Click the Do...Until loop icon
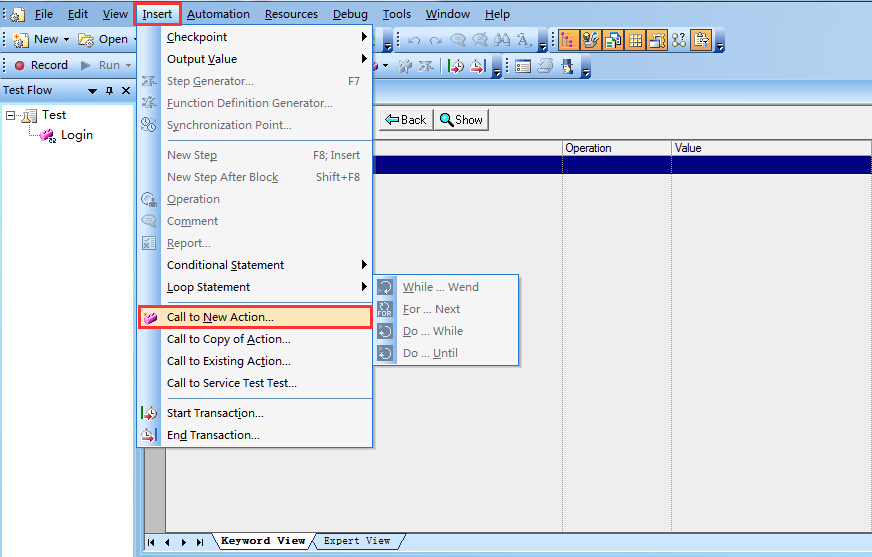The height and width of the screenshot is (557, 872). pyautogui.click(x=385, y=353)
